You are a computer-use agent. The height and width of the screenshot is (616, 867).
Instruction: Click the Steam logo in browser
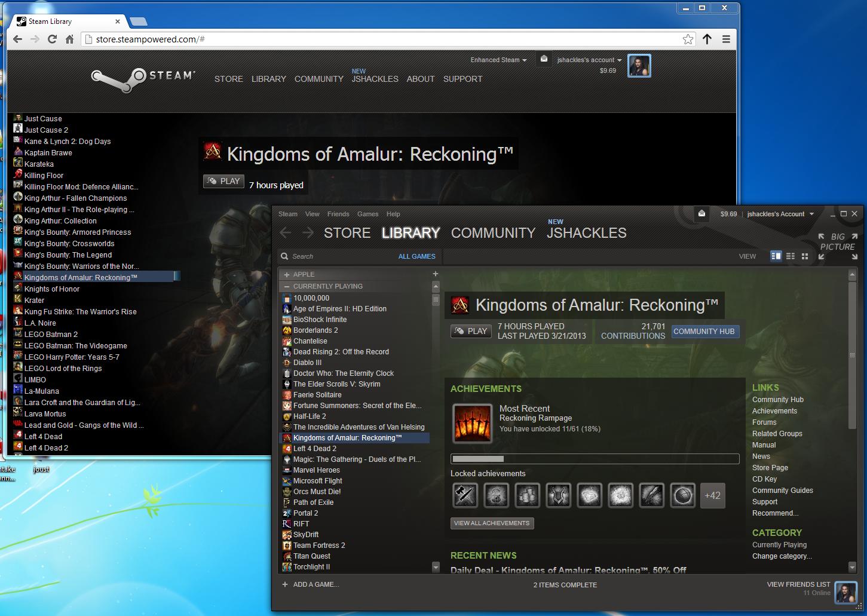[143, 79]
